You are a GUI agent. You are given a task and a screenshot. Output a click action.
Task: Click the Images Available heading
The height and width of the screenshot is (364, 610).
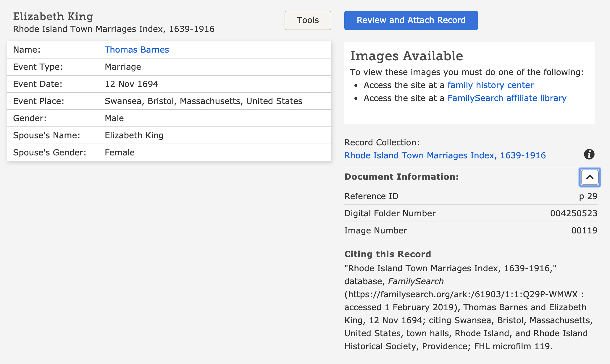(406, 56)
